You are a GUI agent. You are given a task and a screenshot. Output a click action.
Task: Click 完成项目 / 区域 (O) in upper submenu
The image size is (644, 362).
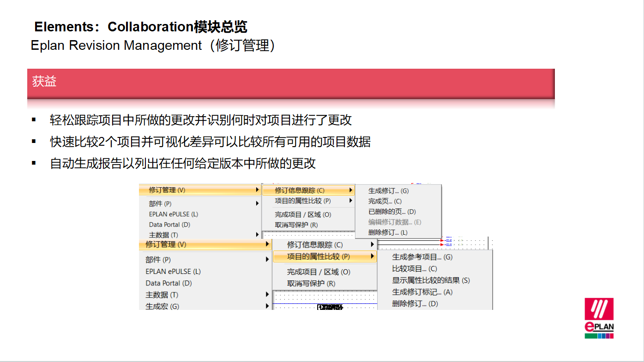303,214
